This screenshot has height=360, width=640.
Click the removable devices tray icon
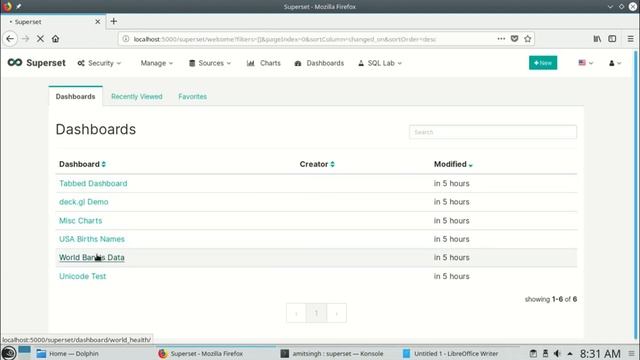[x=545, y=353]
